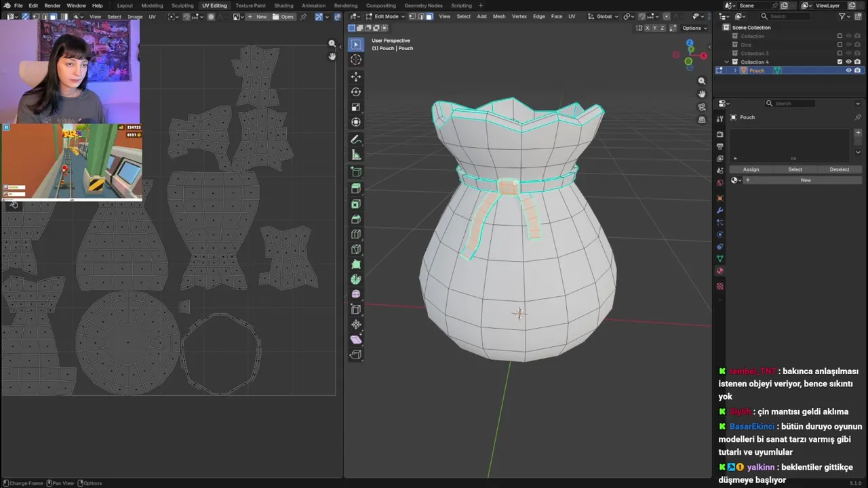Select the Edge Slide tool
The image size is (868, 488).
coord(356,310)
